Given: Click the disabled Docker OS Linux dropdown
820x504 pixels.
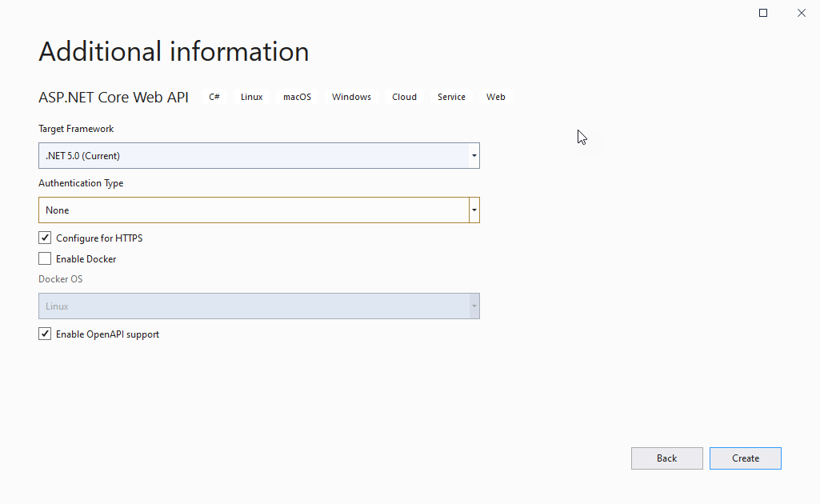Looking at the screenshot, I should tap(259, 306).
